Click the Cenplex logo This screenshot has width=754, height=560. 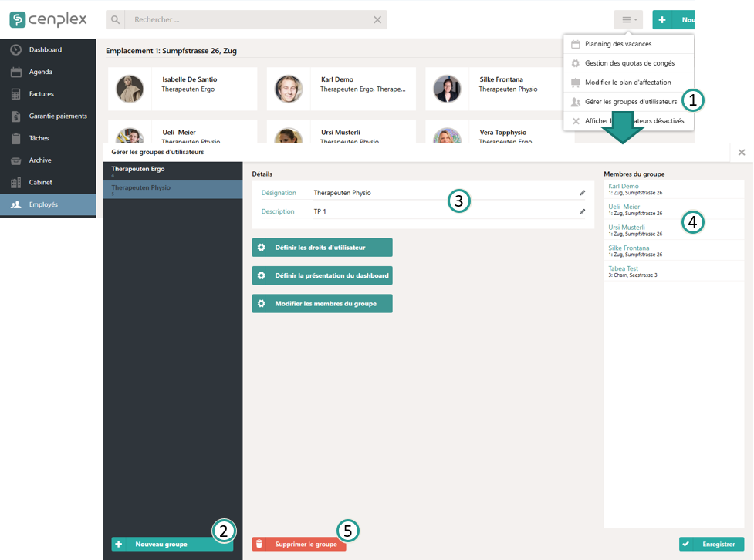tap(48, 19)
